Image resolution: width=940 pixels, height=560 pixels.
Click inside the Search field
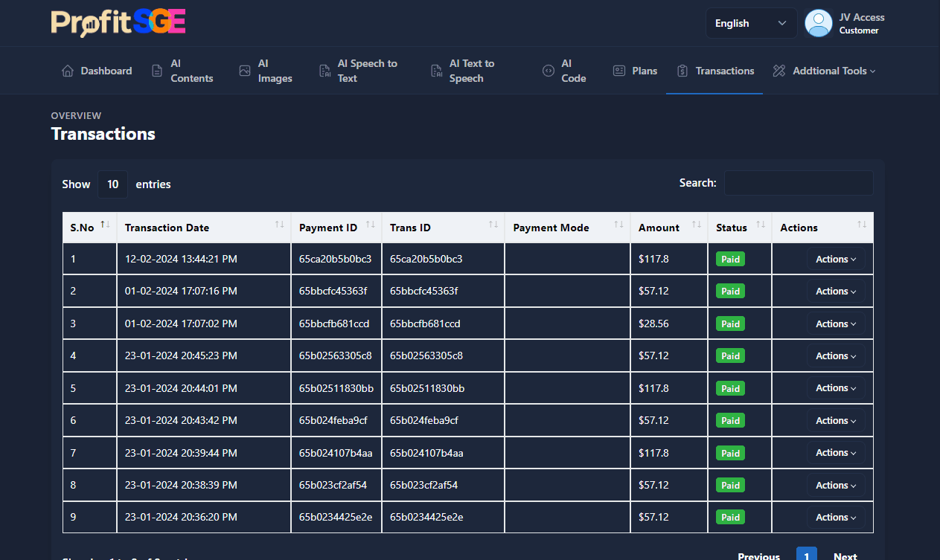[798, 183]
